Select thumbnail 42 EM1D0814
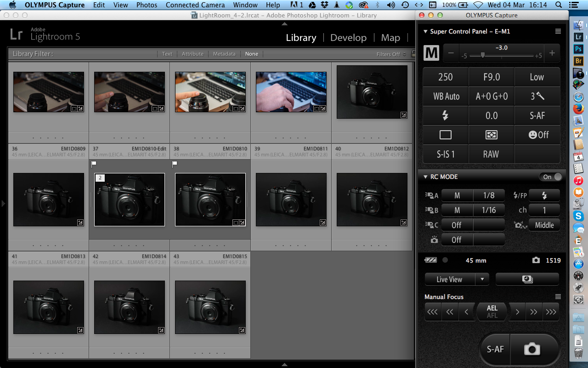 click(x=130, y=307)
